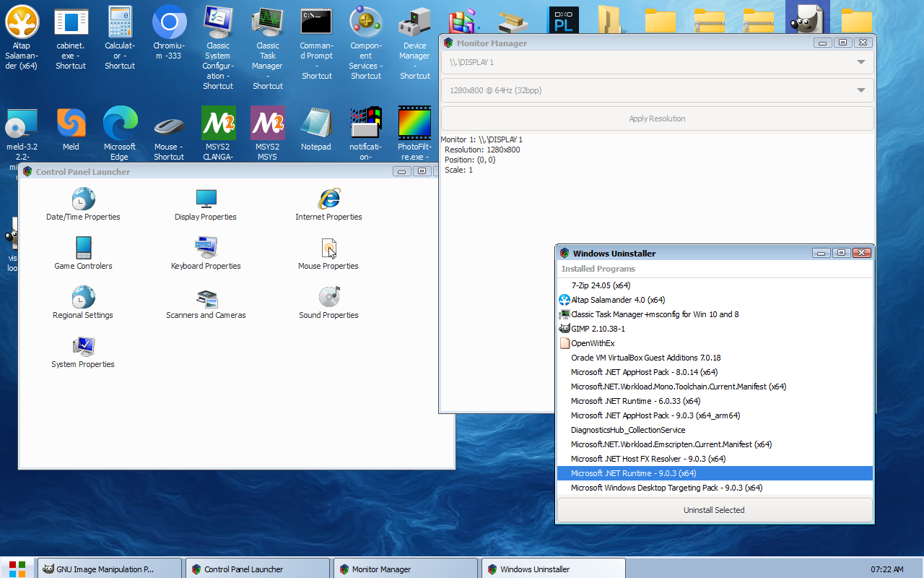Select Oracle VM VirtualBox Guest Additions 7.0.18
The width and height of the screenshot is (924, 578).
coord(715,358)
